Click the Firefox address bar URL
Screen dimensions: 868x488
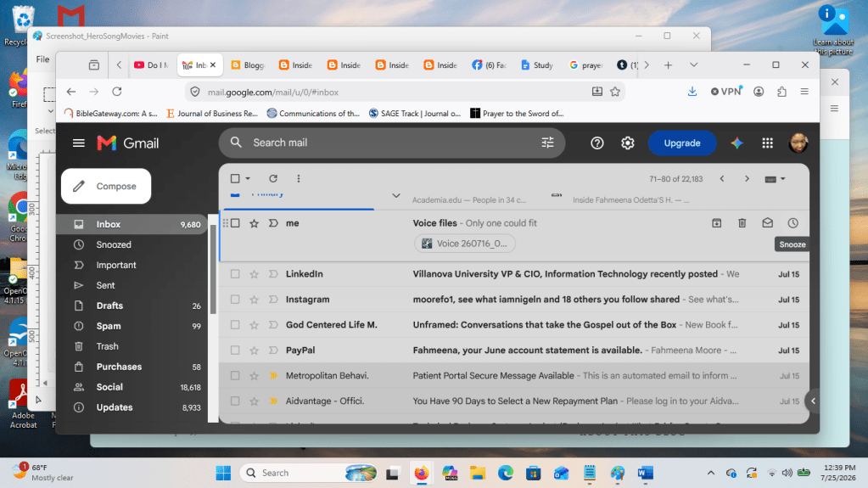(273, 92)
